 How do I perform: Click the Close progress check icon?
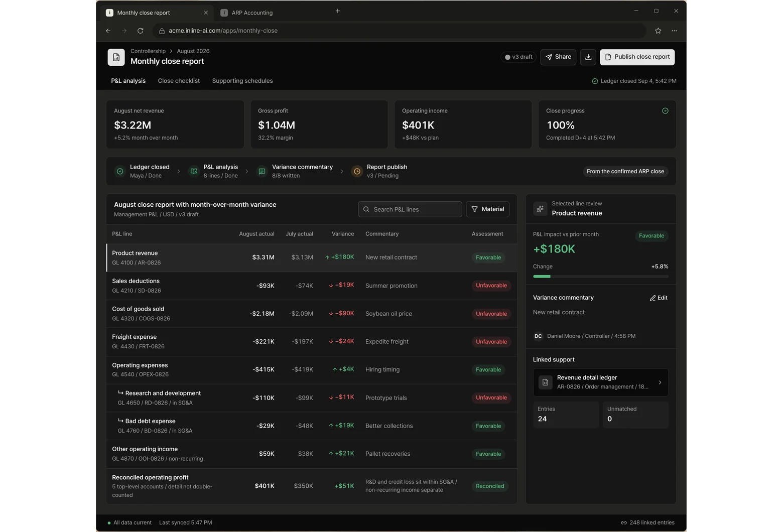pyautogui.click(x=665, y=111)
